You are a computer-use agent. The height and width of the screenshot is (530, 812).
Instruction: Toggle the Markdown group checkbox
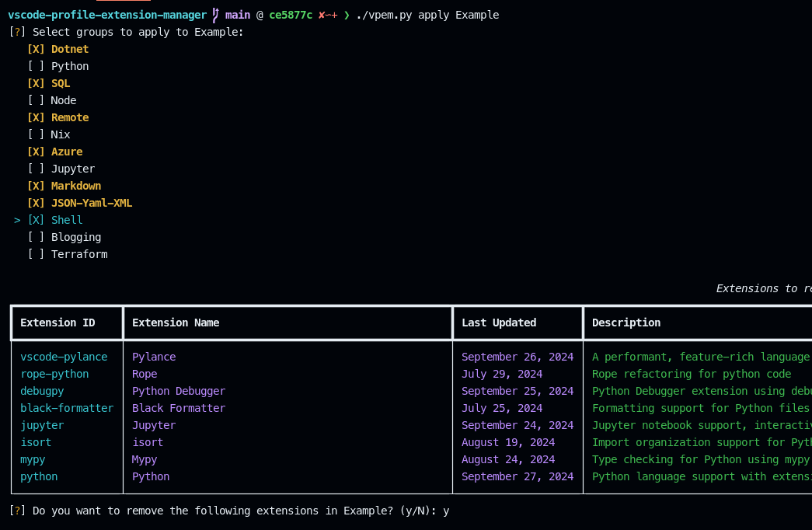[36, 186]
